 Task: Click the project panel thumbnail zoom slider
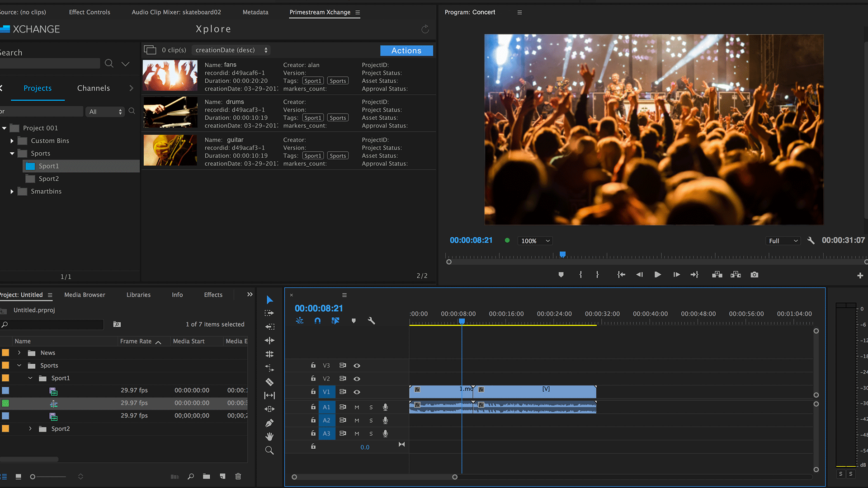coord(33,477)
